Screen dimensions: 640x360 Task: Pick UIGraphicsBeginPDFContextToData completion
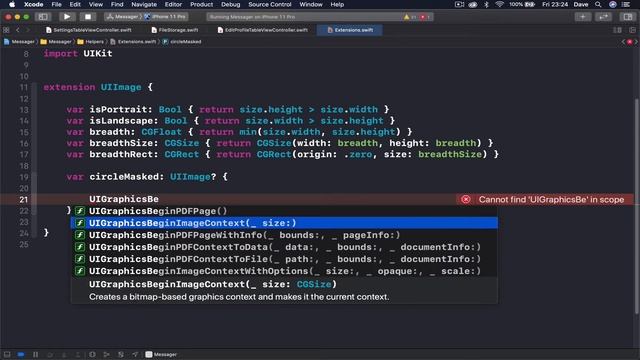pyautogui.click(x=284, y=247)
